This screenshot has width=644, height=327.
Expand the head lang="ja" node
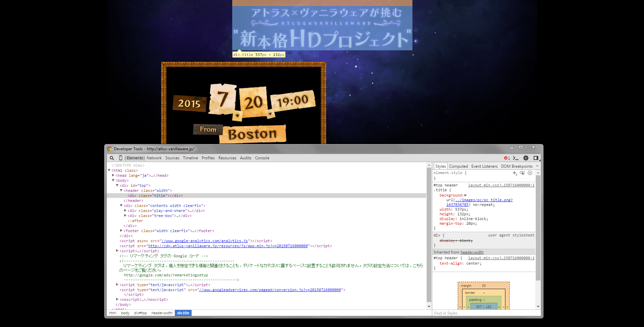113,175
